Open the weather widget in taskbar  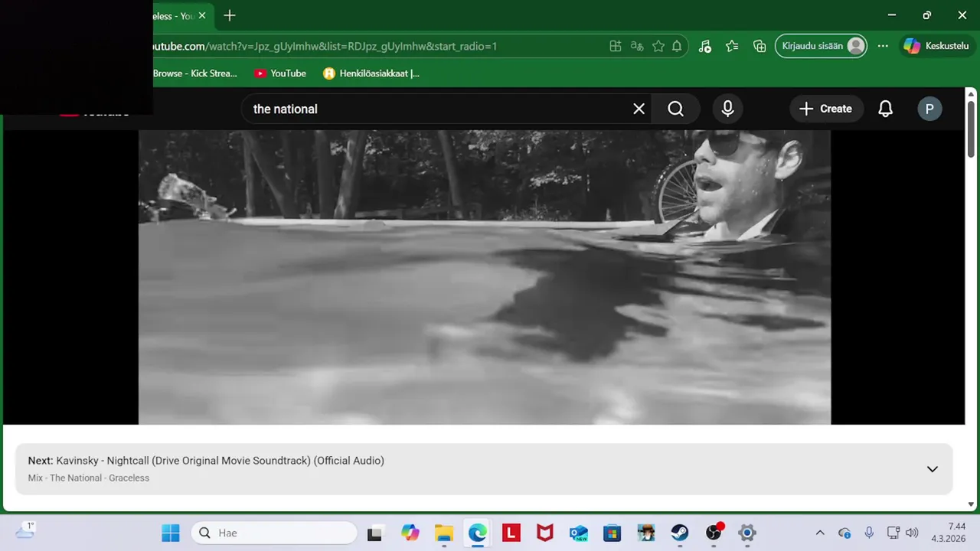pos(24,531)
